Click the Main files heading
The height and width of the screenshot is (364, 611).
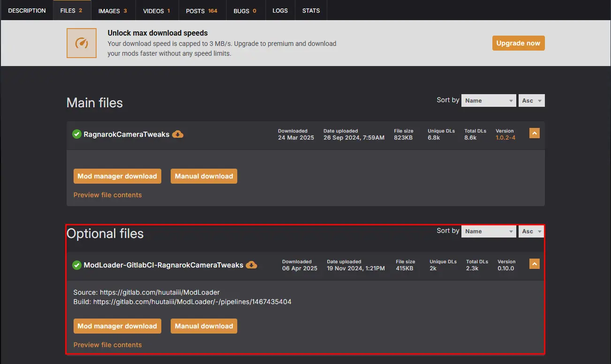(x=95, y=103)
